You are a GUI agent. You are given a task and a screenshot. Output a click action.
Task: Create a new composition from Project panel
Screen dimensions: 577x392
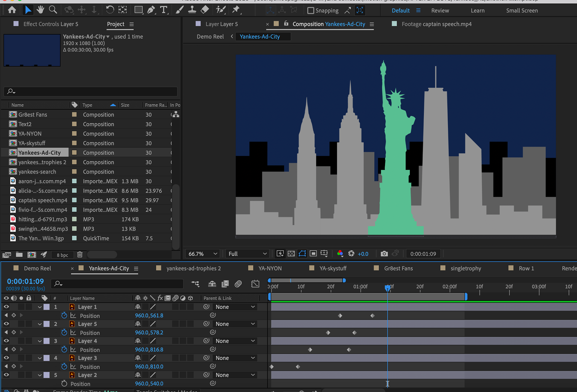(x=32, y=255)
